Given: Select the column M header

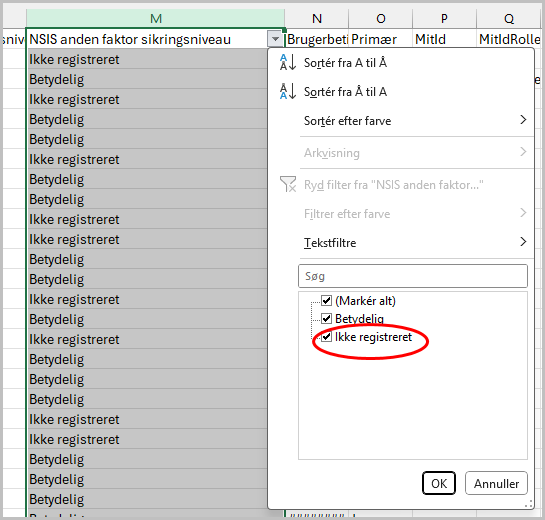Looking at the screenshot, I should pos(155,18).
